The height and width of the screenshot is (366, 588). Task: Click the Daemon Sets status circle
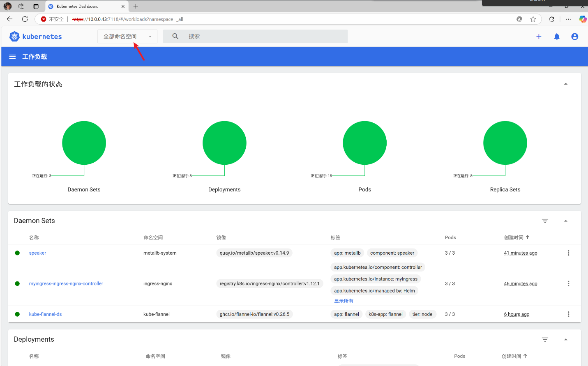point(84,143)
